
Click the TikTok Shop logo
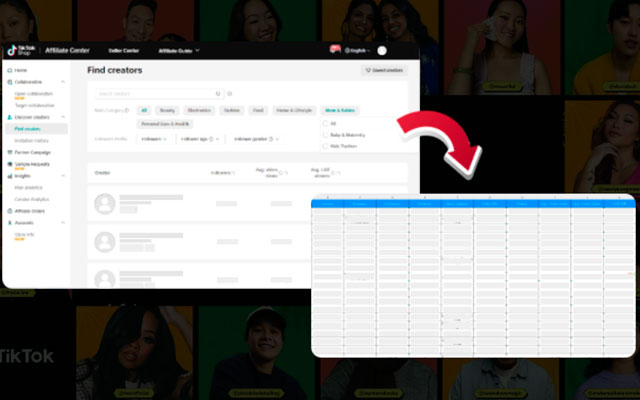click(x=22, y=50)
